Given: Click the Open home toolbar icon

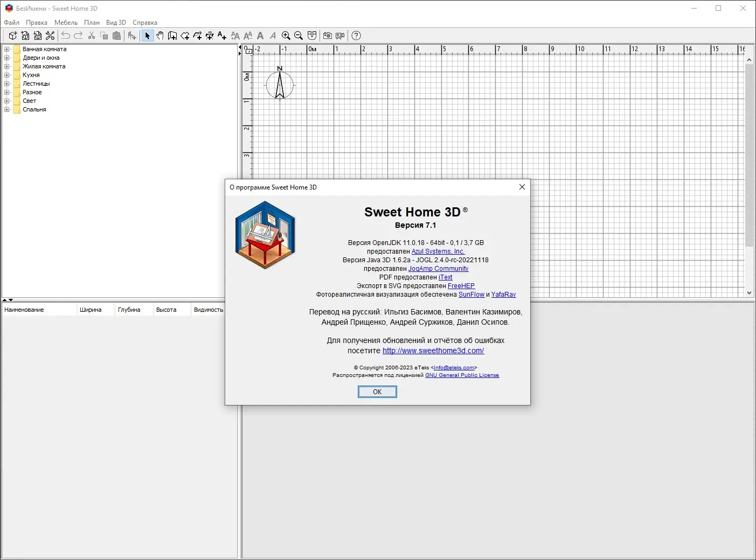Looking at the screenshot, I should point(25,36).
